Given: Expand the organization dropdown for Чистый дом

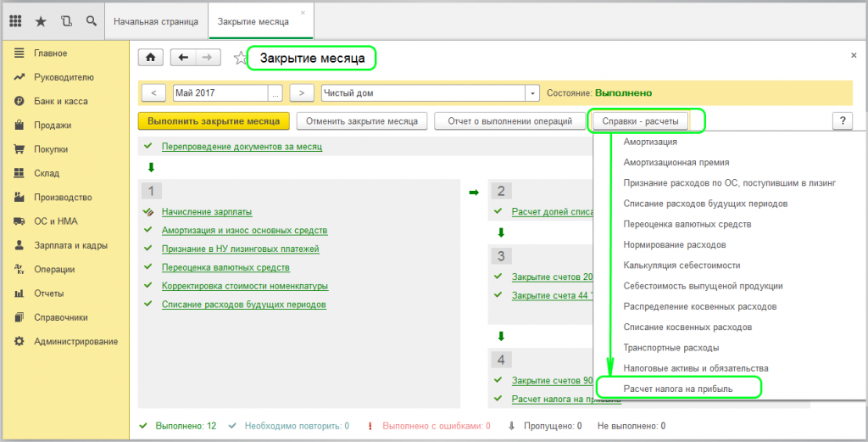Looking at the screenshot, I should [x=532, y=93].
